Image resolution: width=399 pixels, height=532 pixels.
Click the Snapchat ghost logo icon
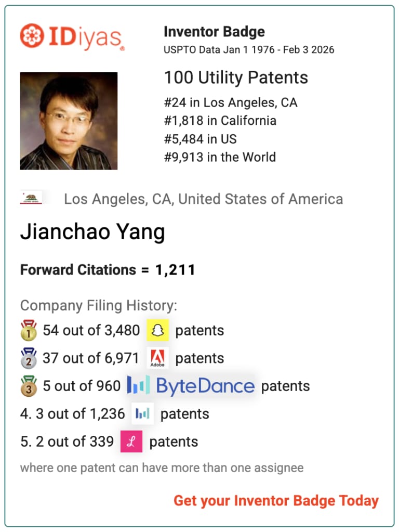(x=157, y=330)
